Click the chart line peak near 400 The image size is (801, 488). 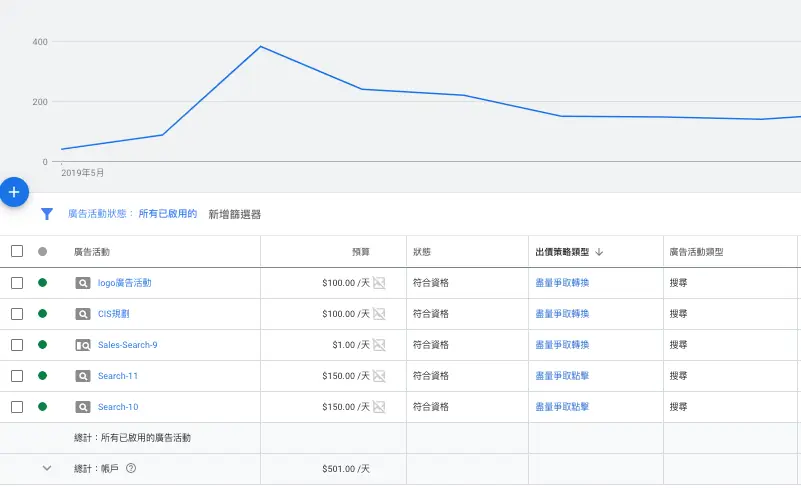coord(261,47)
